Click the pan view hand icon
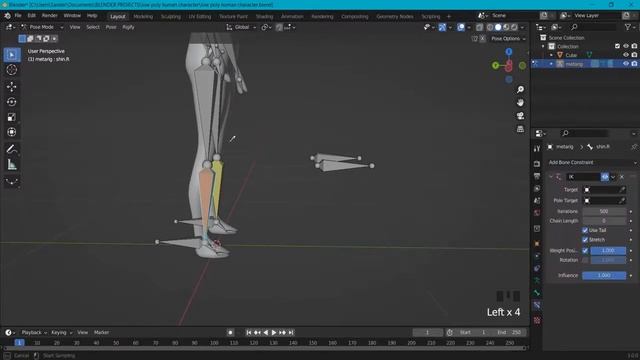 tap(520, 102)
